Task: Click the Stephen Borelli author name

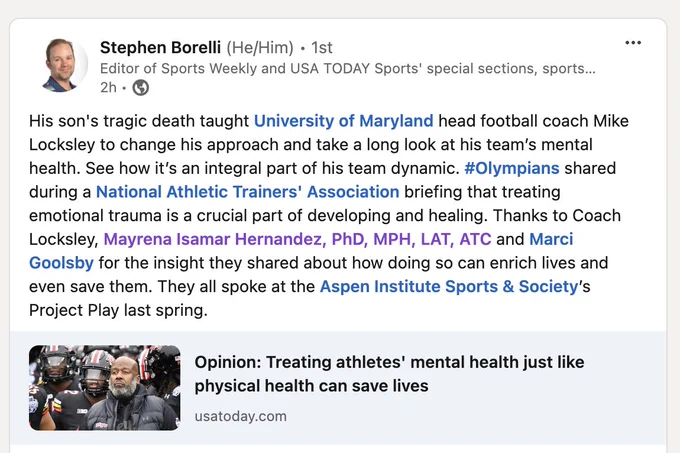Action: pos(160,47)
